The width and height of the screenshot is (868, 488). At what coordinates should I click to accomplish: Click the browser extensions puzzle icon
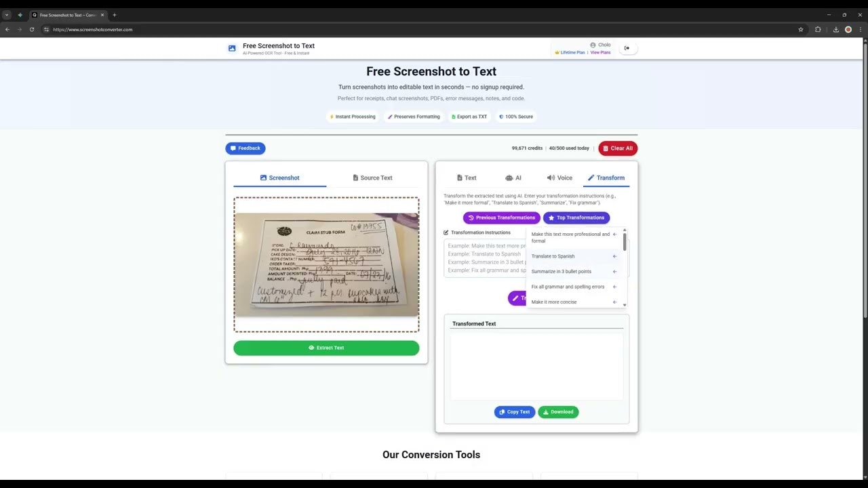click(x=816, y=29)
